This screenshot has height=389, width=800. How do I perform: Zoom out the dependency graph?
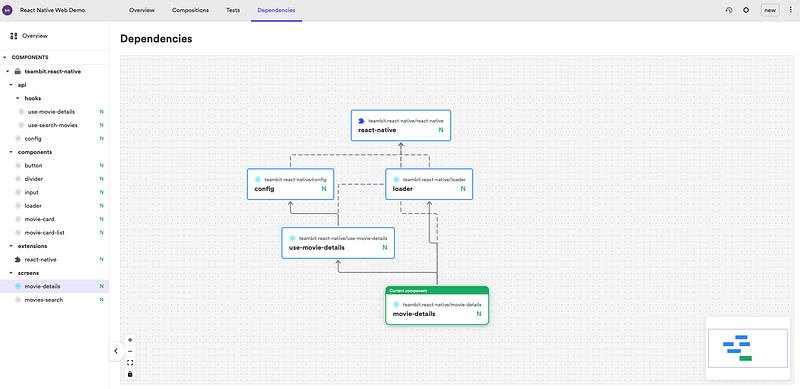pyautogui.click(x=130, y=351)
